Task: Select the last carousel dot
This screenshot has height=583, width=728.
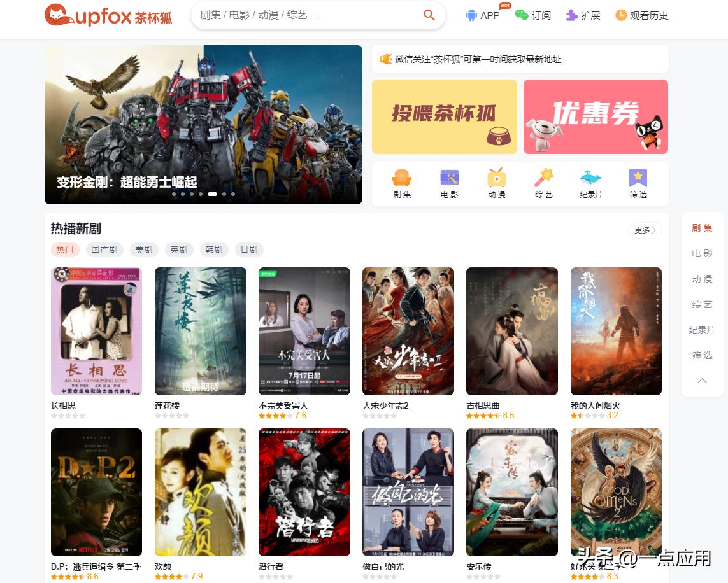Action: point(233,194)
